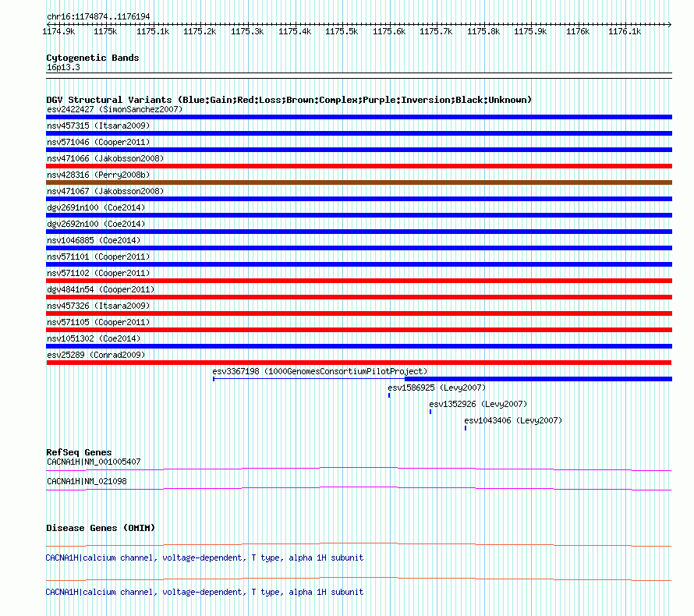Select nsv1051302 (Coe2014) variant label
The width and height of the screenshot is (694, 616).
click(94, 338)
